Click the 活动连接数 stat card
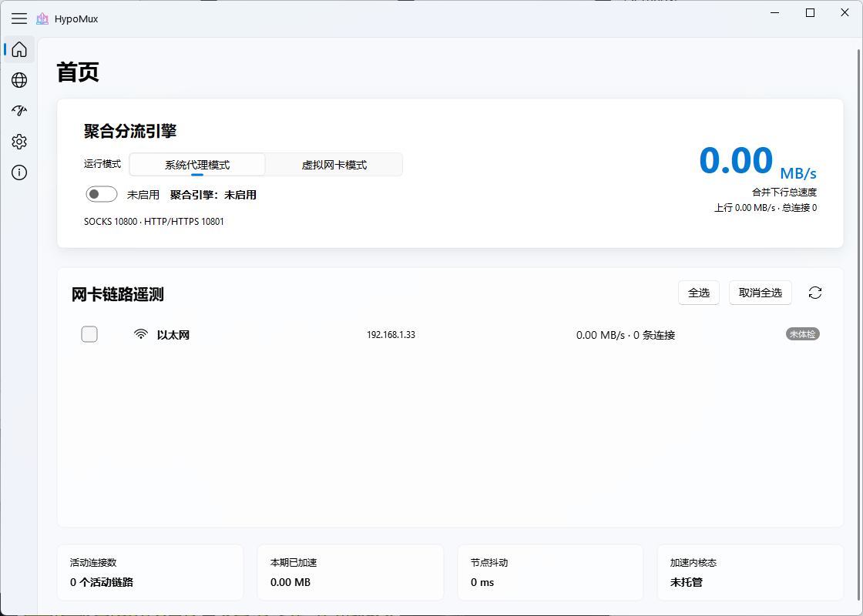 pyautogui.click(x=150, y=573)
